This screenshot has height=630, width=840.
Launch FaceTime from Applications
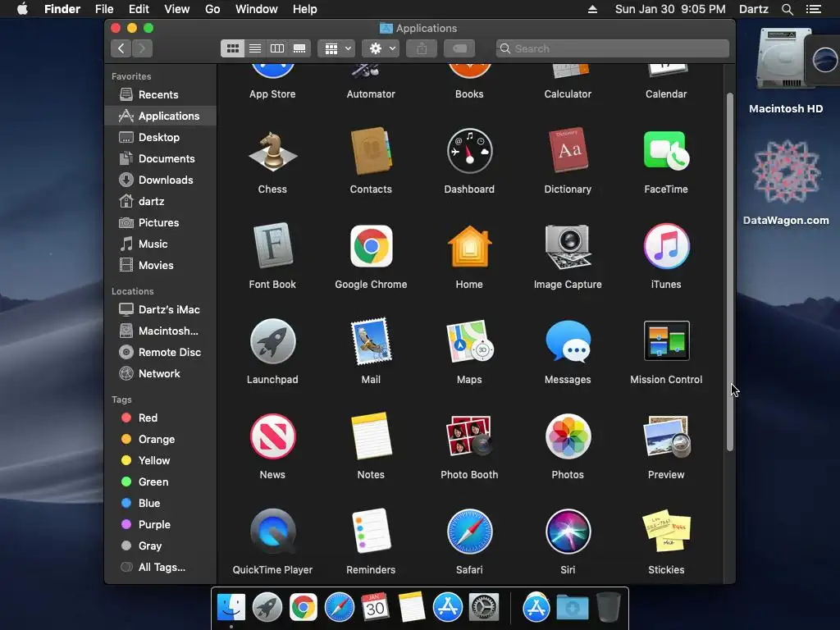[x=666, y=152]
